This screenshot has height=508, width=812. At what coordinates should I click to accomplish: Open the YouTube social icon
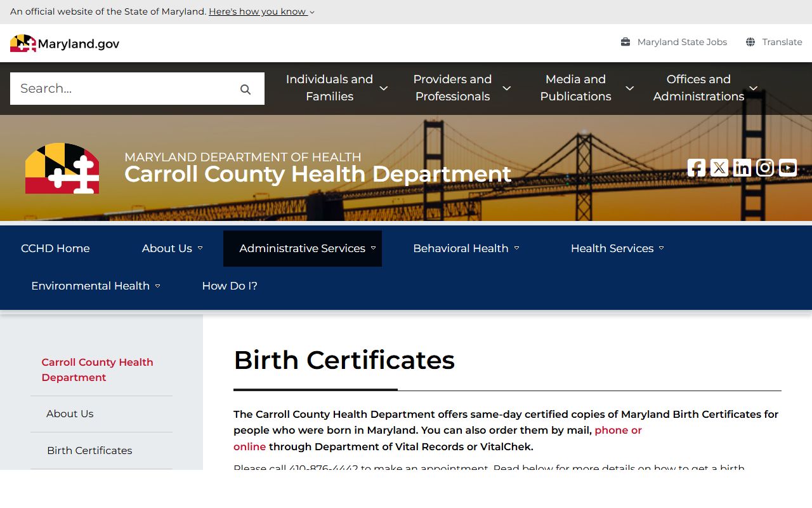pos(788,168)
